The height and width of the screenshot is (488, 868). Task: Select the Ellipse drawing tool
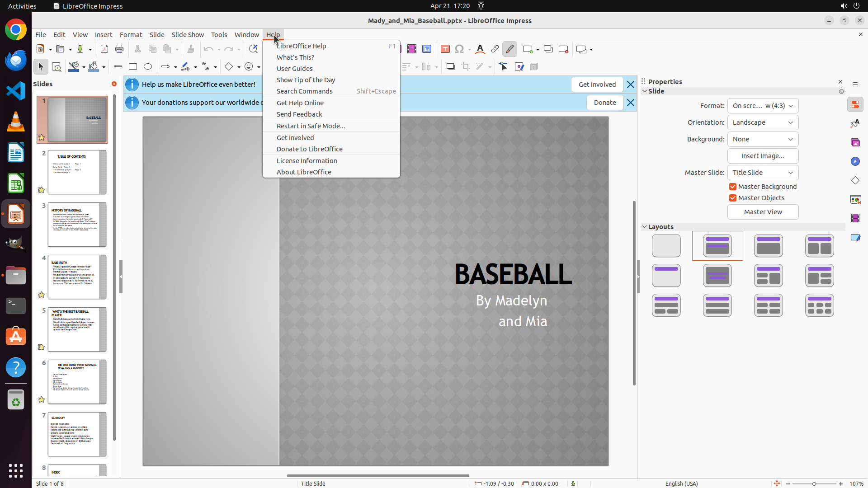point(148,67)
